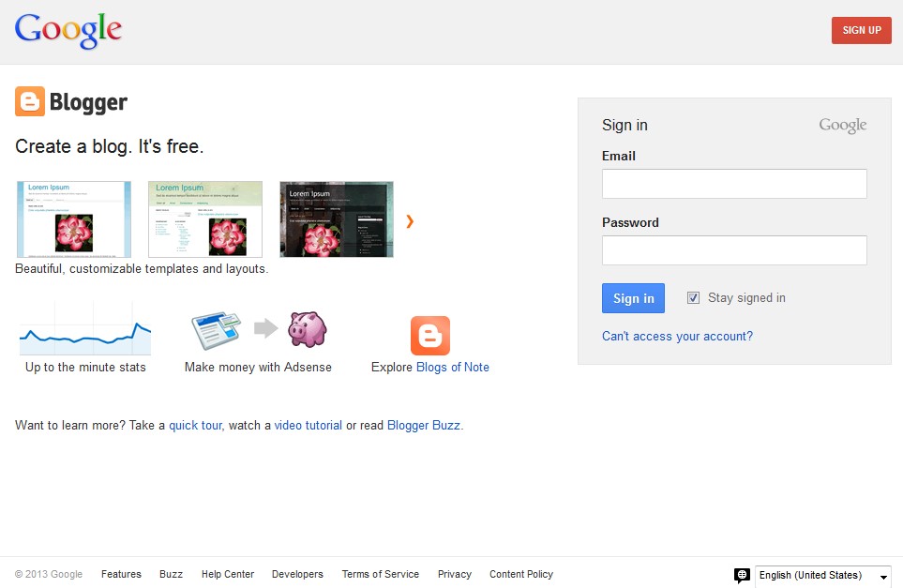The image size is (903, 588).
Task: Click the Blogs of Note Blogger icon
Action: [430, 336]
